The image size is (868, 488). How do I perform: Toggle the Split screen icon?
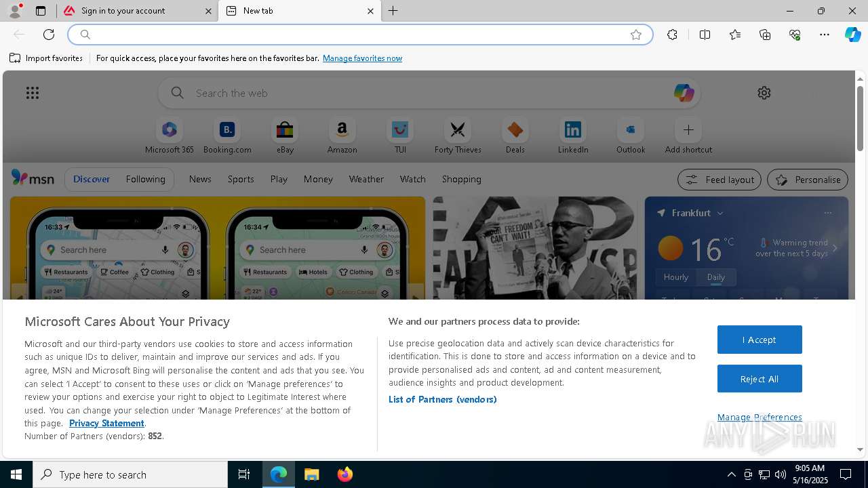pos(705,35)
